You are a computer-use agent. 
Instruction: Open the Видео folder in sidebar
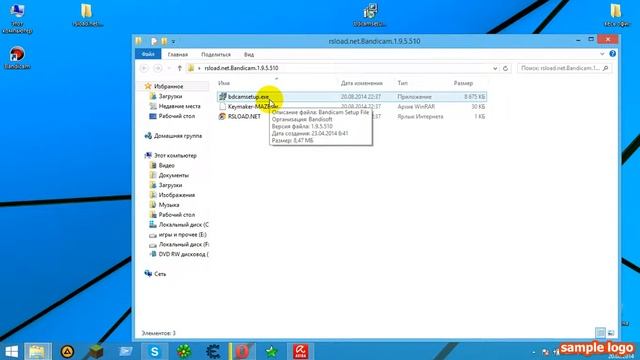tap(167, 165)
